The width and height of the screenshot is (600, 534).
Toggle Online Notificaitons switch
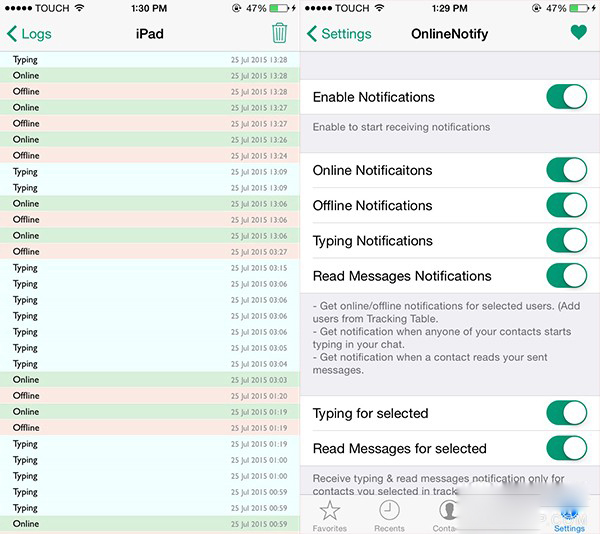tap(566, 170)
